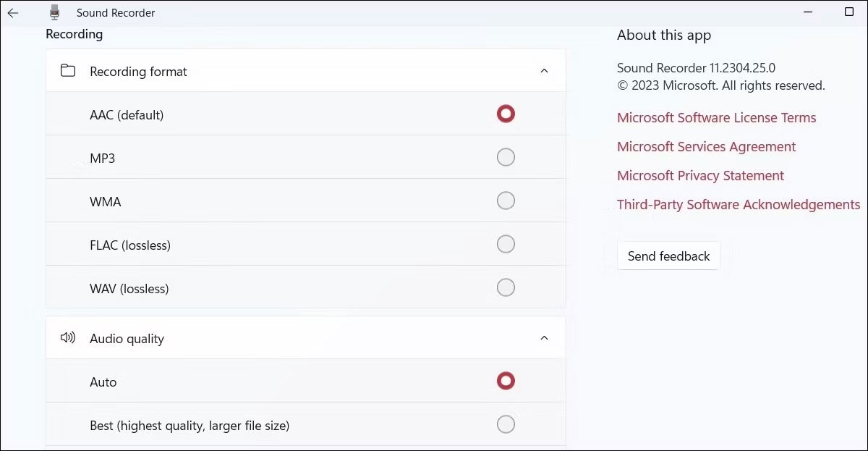868x451 pixels.
Task: Collapse the Recording format section chevron
Action: click(545, 71)
